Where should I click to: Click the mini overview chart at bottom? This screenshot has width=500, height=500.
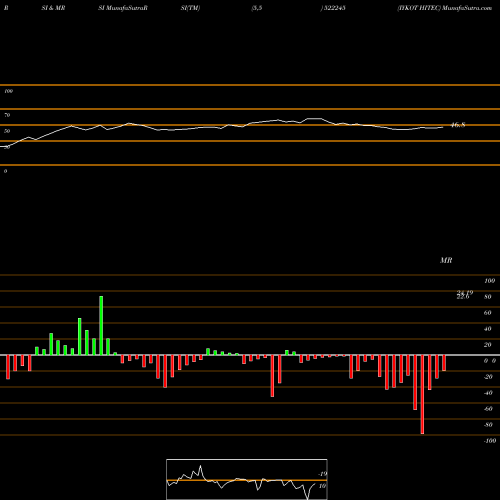pyautogui.click(x=247, y=479)
